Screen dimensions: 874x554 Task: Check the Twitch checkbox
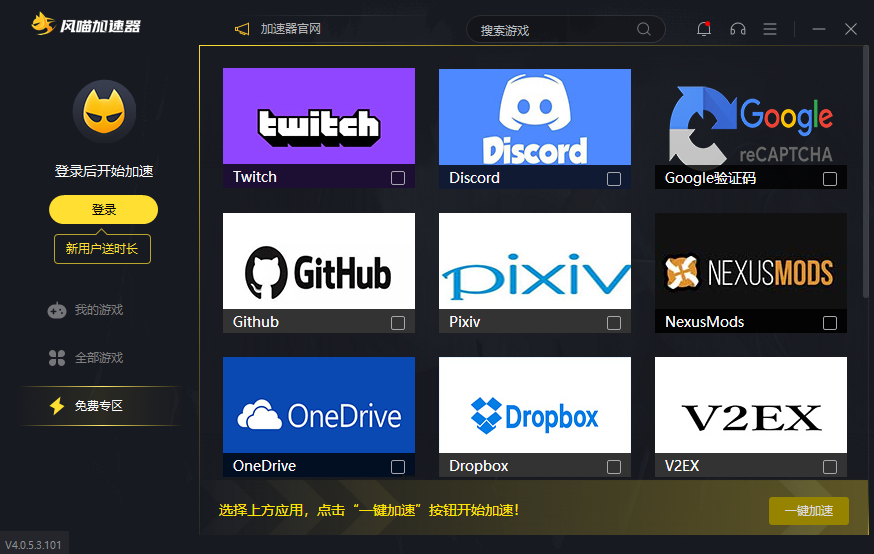tap(398, 178)
